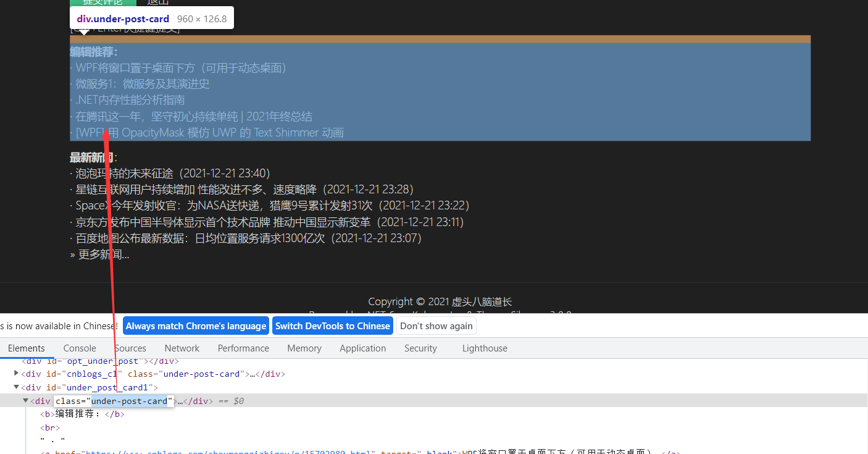The height and width of the screenshot is (454, 868).
Task: Open "在腾讯这一年" 2021年终总结 link
Action: 194,116
